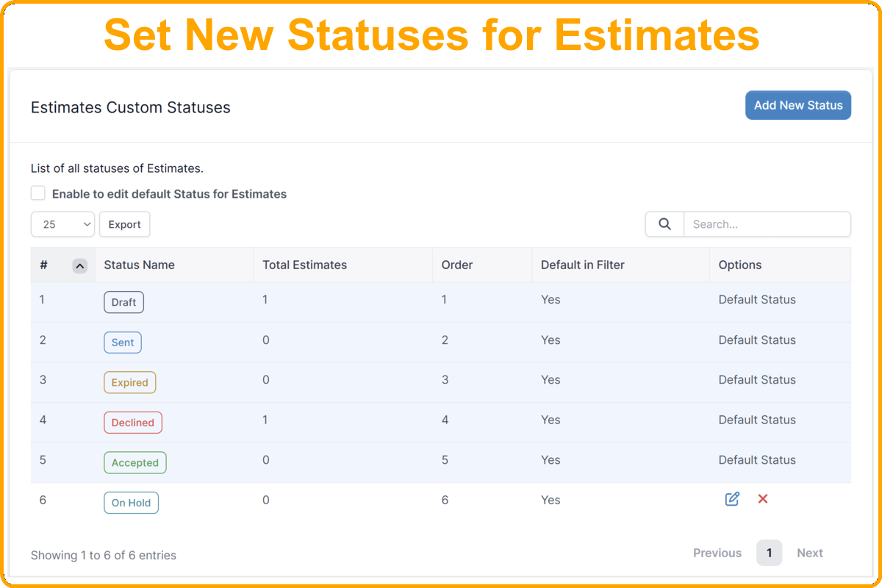Click the Draft status badge
The image size is (882, 588).
point(123,301)
